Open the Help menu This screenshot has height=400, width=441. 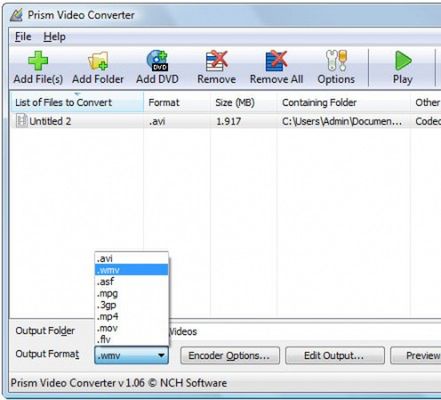54,37
